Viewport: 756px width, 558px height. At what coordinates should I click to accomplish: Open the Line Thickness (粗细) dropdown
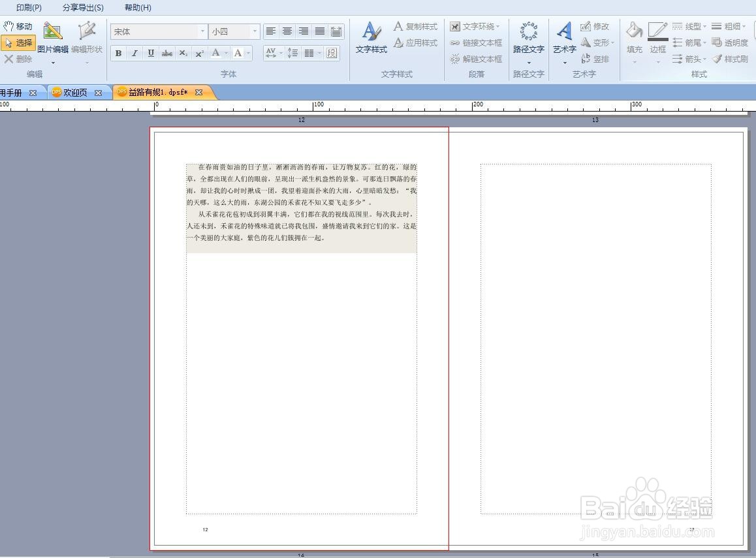click(x=729, y=27)
